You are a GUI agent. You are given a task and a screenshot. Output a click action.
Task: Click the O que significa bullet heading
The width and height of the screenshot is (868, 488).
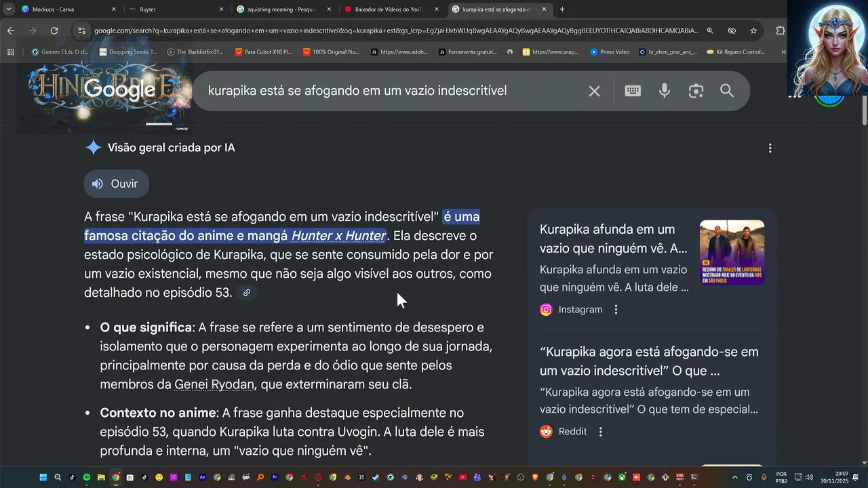point(146,327)
